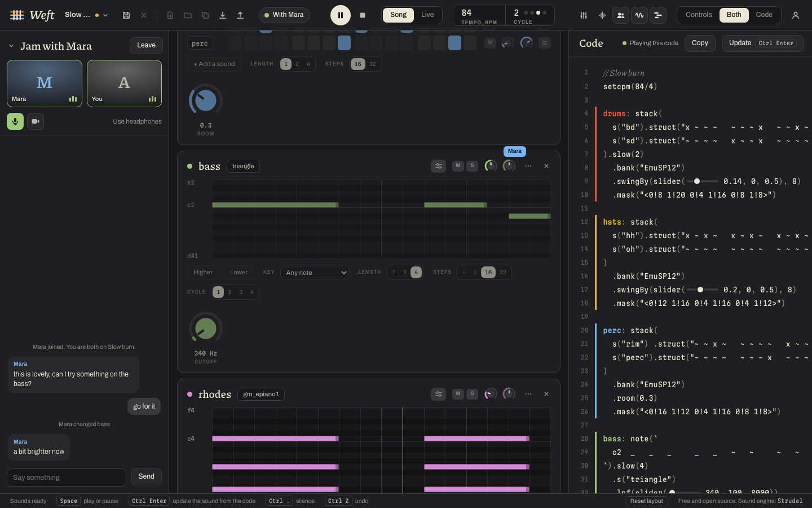
Task: Solo the rhodes track
Action: [472, 394]
